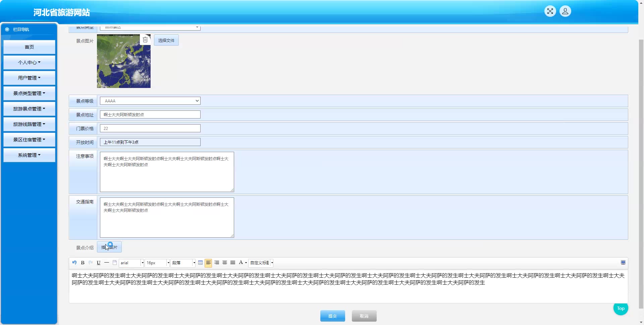Open the user profile icon

click(x=565, y=11)
